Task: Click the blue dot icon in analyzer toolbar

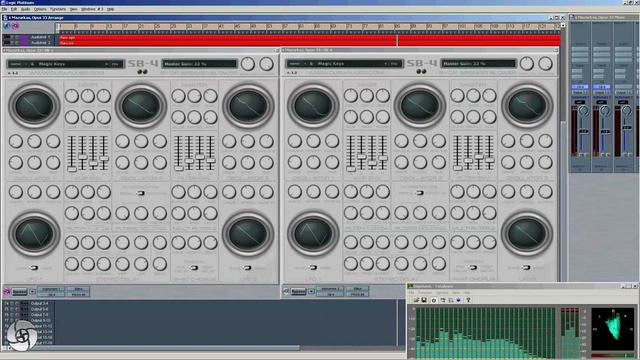Action: (458, 300)
